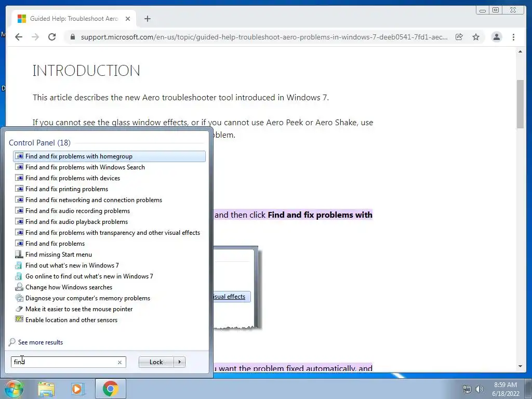Click icon beside Make it easier to see mouse pointer
Screen dimensions: 532x399
click(19, 309)
